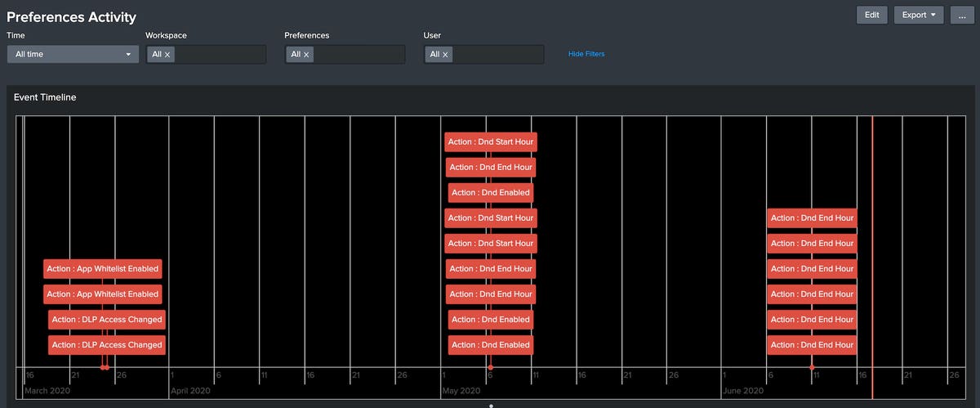Viewport: 980px width, 408px height.
Task: Select the bottommost DLP Access Changed event
Action: point(107,344)
